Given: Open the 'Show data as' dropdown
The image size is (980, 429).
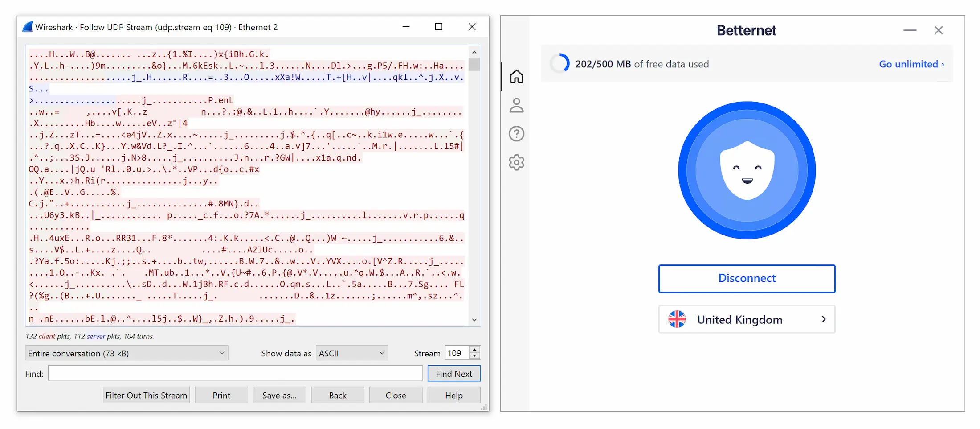Looking at the screenshot, I should click(351, 353).
